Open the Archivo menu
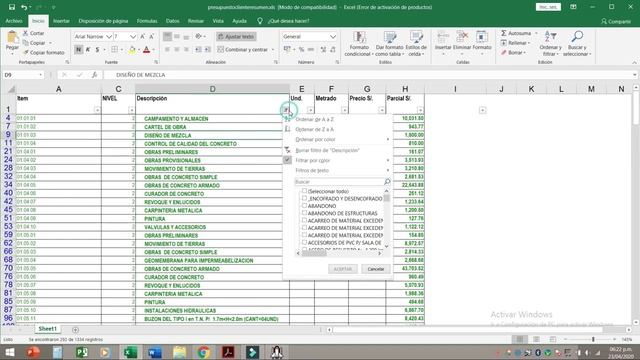 pos(14,21)
